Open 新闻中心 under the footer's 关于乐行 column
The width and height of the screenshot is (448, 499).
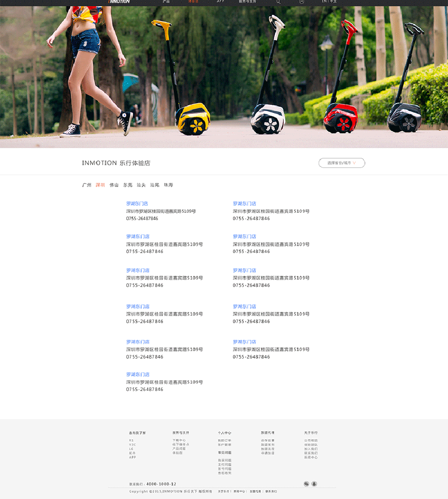point(311,457)
